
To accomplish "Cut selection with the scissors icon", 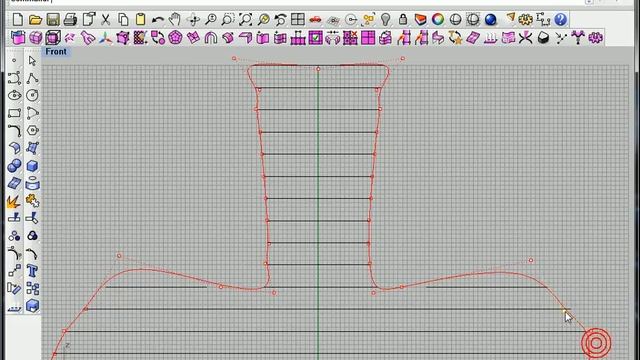I will [105, 19].
